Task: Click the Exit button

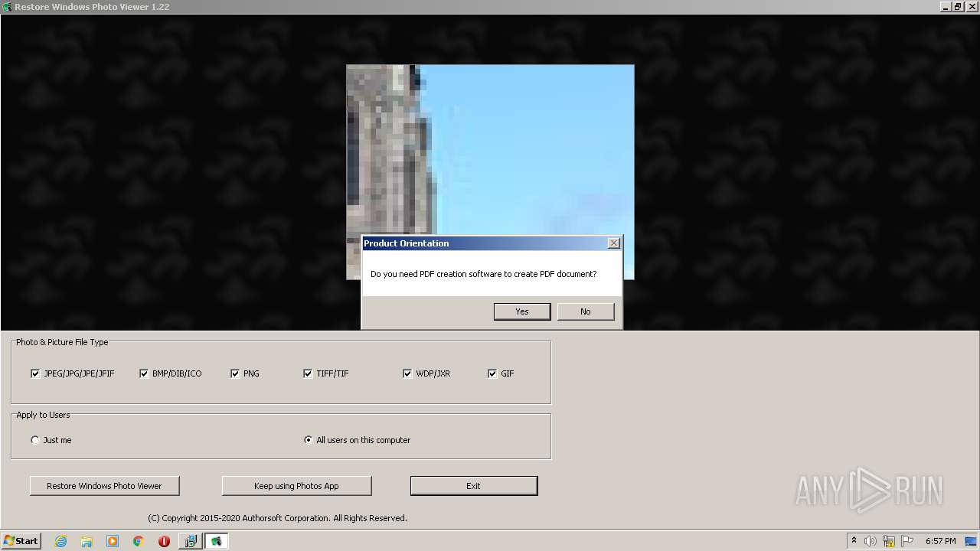Action: [x=474, y=486]
